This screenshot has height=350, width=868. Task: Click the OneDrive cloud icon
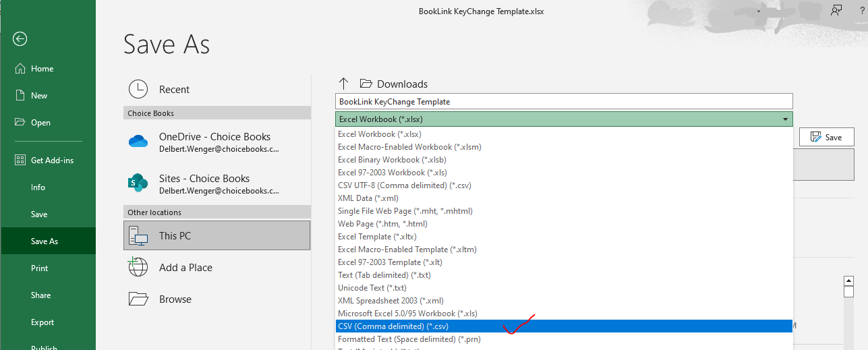tap(138, 141)
